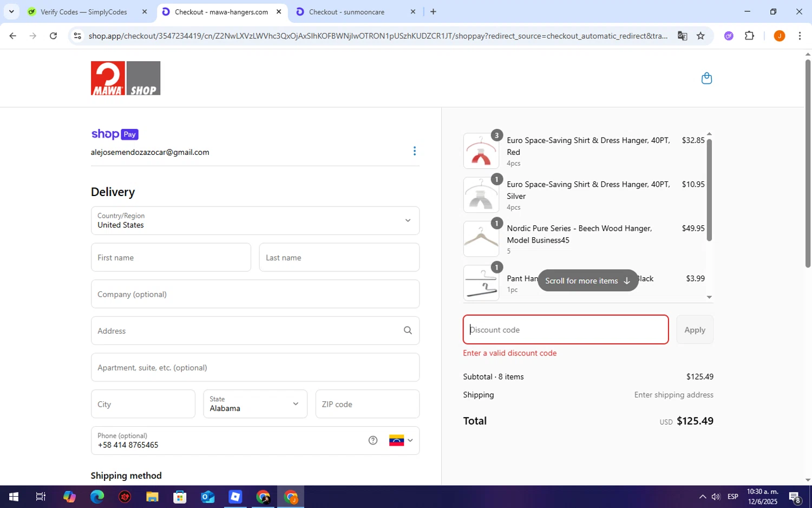This screenshot has height=508, width=812.
Task: Click the total amount $125.49
Action: coord(695,421)
